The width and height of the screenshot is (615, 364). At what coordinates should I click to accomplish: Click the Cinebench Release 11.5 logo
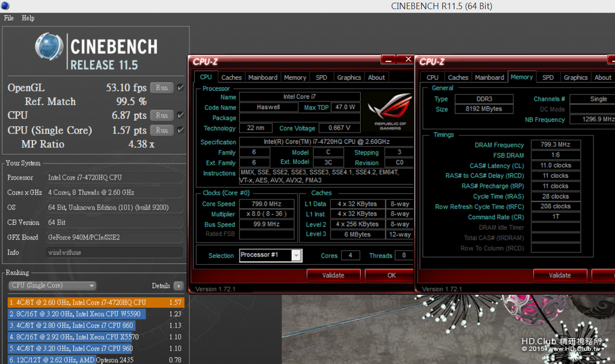(97, 52)
